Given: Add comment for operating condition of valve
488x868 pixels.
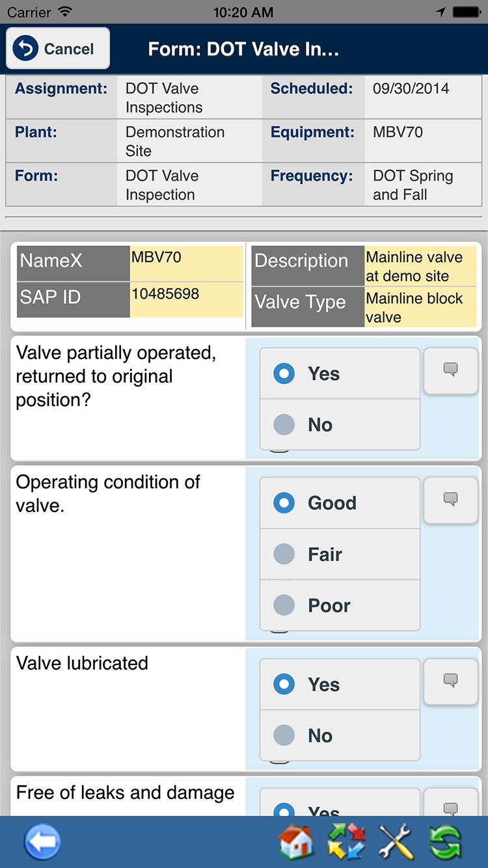Looking at the screenshot, I should [x=451, y=500].
